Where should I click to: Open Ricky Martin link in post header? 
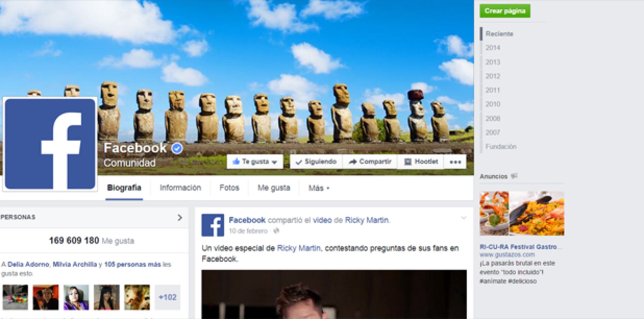(x=367, y=220)
